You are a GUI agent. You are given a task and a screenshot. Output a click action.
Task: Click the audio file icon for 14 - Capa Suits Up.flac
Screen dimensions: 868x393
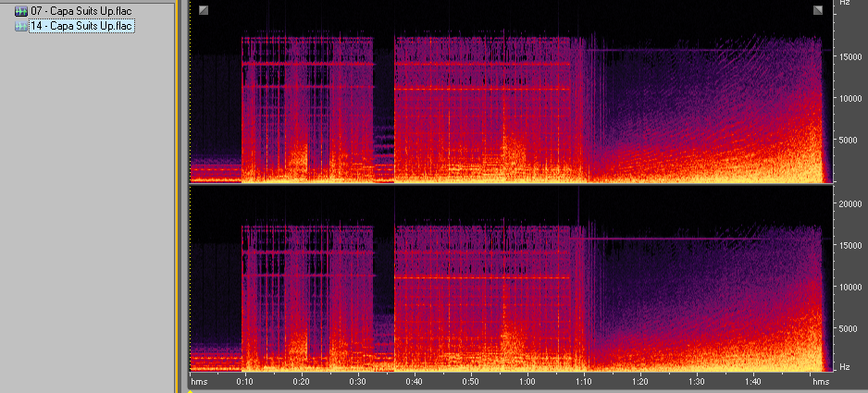21,26
